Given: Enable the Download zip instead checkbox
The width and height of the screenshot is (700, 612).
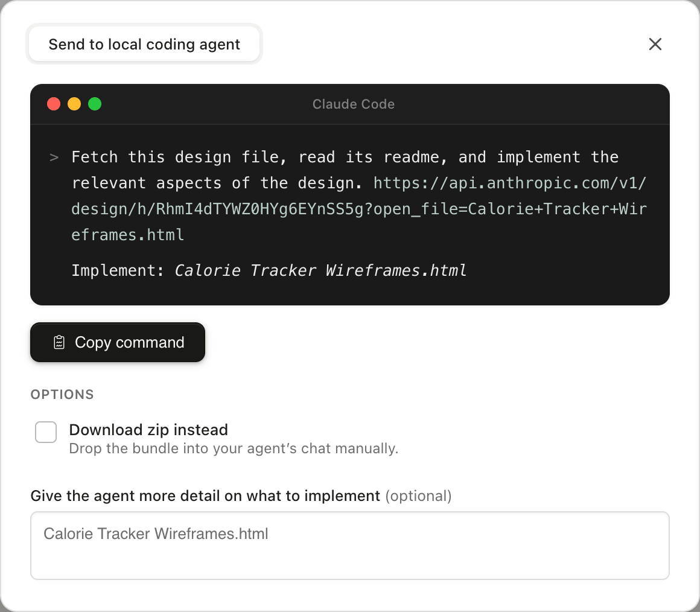Looking at the screenshot, I should [x=46, y=432].
